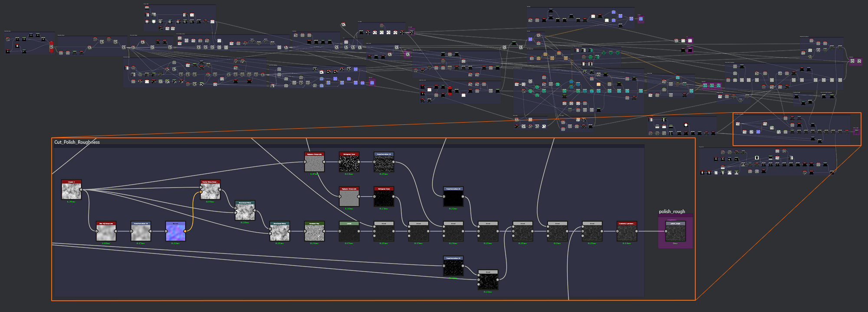Select the Blend node feeding Contrast/Luminosity
The height and width of the screenshot is (312, 868).
[592, 231]
